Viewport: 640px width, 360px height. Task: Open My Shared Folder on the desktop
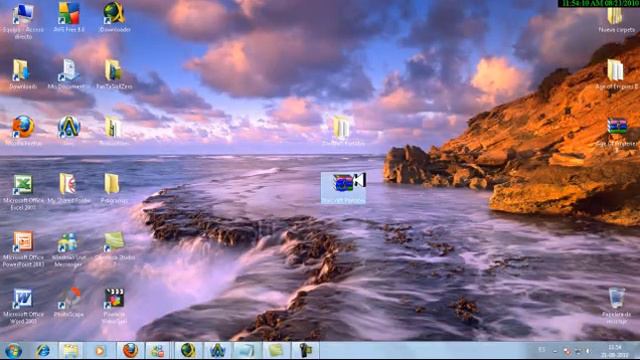[x=69, y=189]
